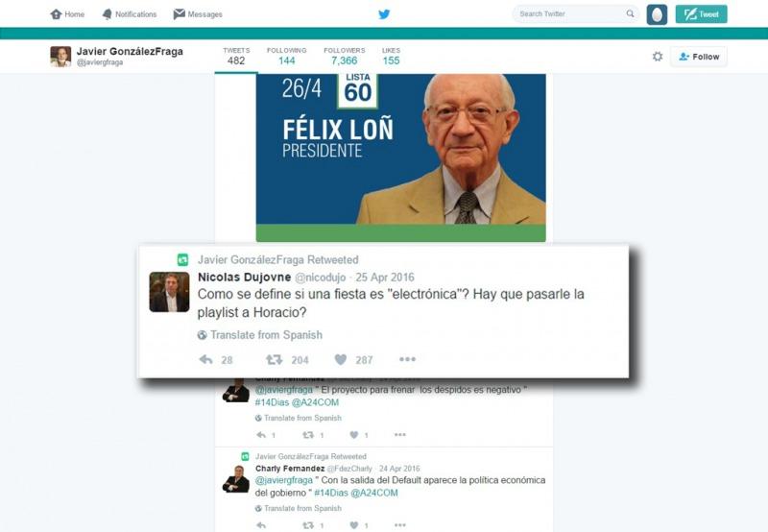This screenshot has height=532, width=768.
Task: Open the Félix Loñ campaign image
Action: coord(400,157)
